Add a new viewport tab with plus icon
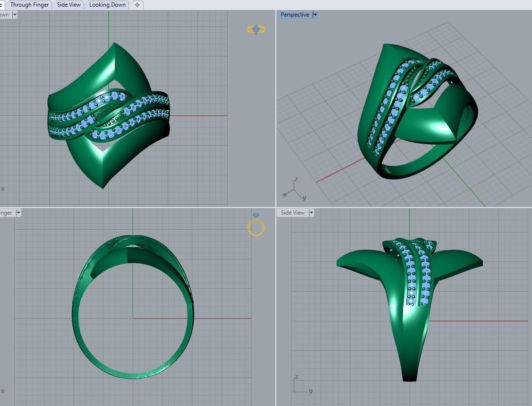This screenshot has height=406, width=532. point(137,5)
